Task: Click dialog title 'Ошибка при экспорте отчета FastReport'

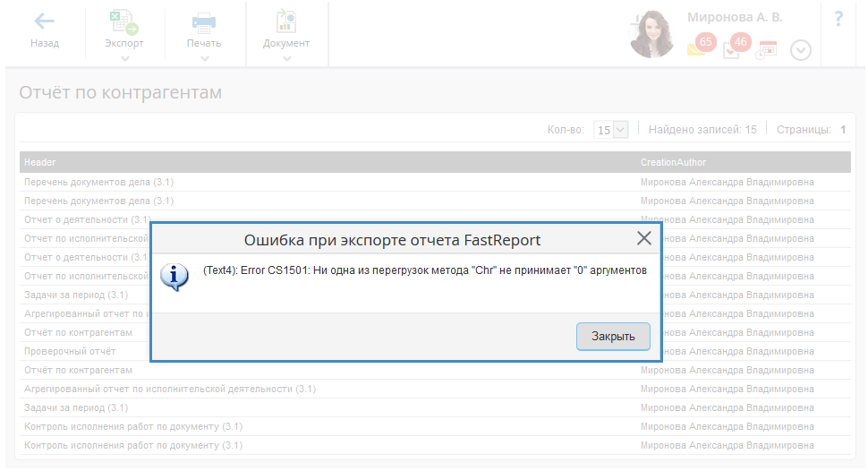Action: [x=392, y=240]
